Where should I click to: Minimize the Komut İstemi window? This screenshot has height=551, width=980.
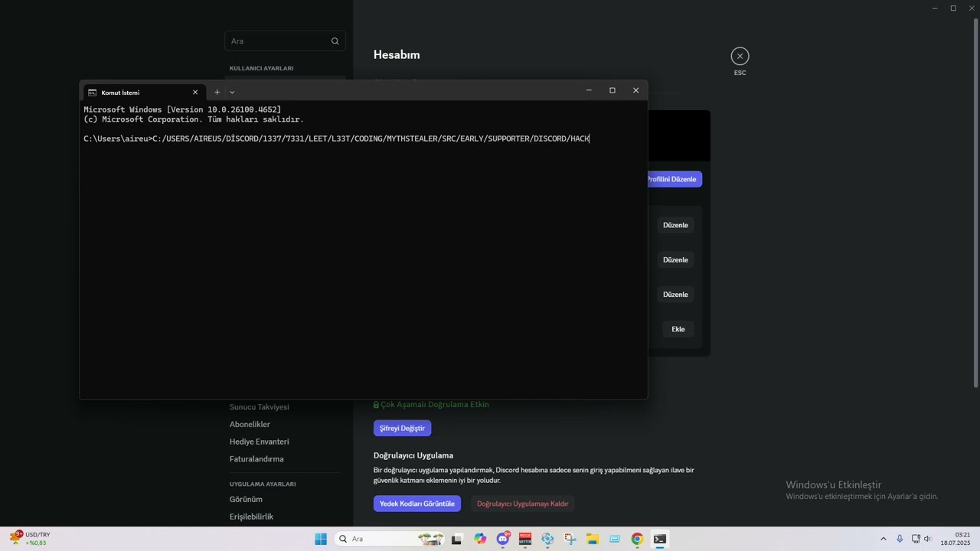pyautogui.click(x=589, y=90)
